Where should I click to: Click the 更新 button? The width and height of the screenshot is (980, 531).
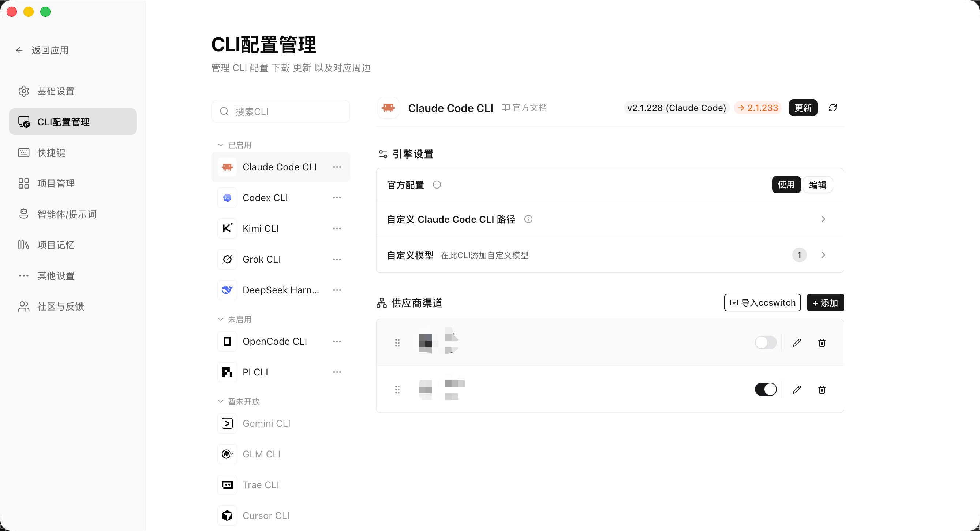(803, 108)
